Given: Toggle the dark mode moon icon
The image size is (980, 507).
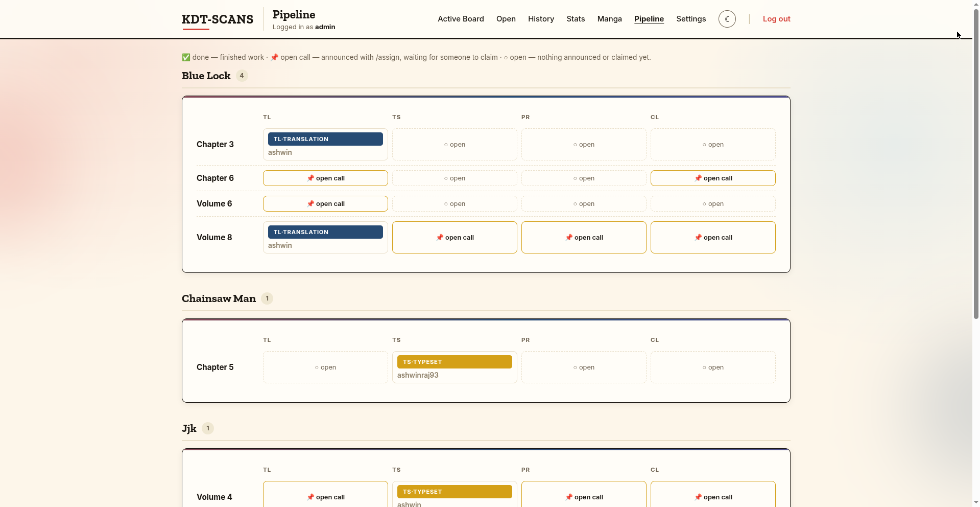Looking at the screenshot, I should 727,19.
